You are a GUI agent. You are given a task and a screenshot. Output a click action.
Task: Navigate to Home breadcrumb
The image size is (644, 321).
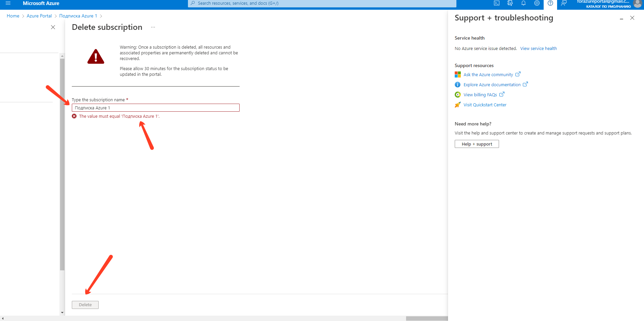coord(13,16)
